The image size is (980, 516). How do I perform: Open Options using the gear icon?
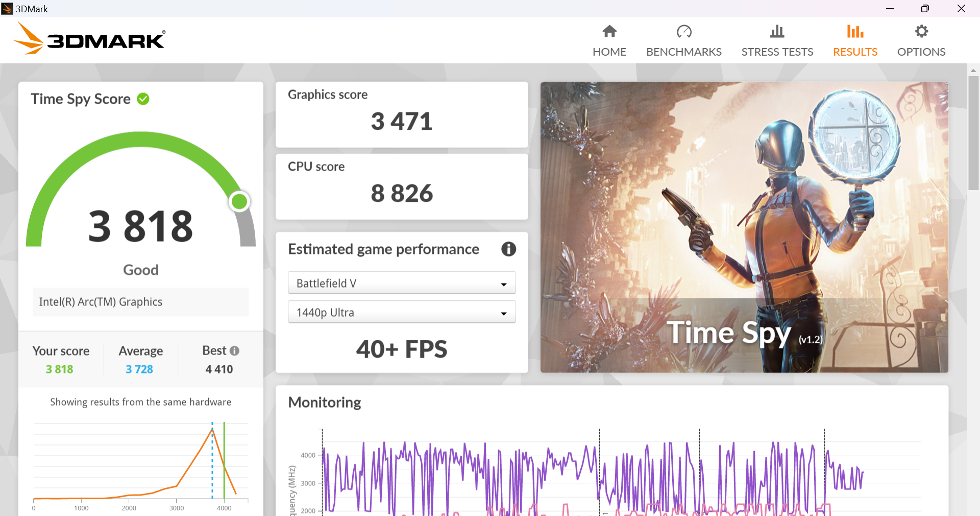tap(921, 32)
